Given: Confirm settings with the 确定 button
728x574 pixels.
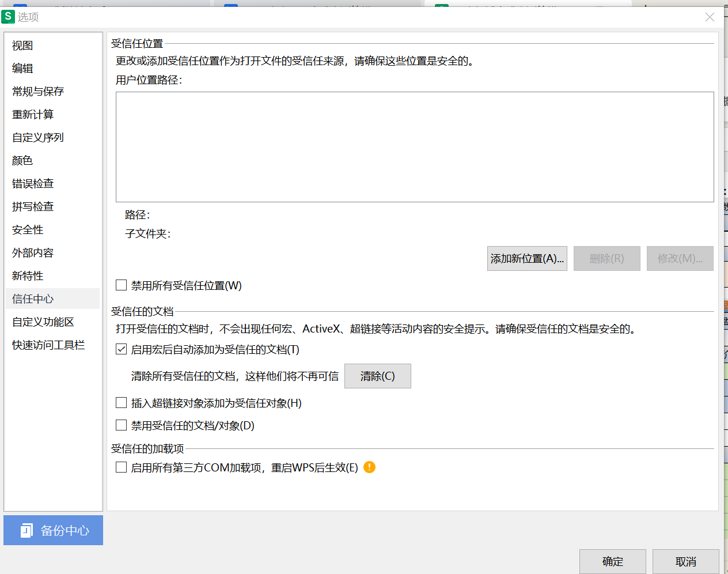Looking at the screenshot, I should point(612,562).
